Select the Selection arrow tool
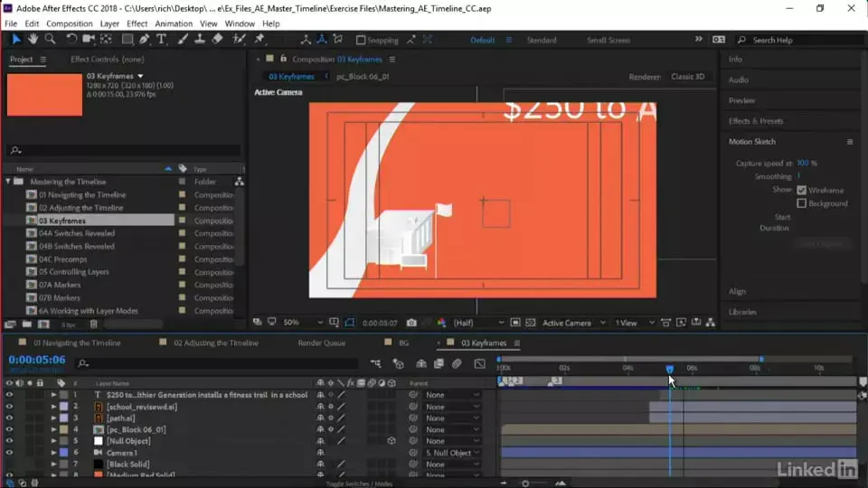The image size is (868, 488). 15,39
